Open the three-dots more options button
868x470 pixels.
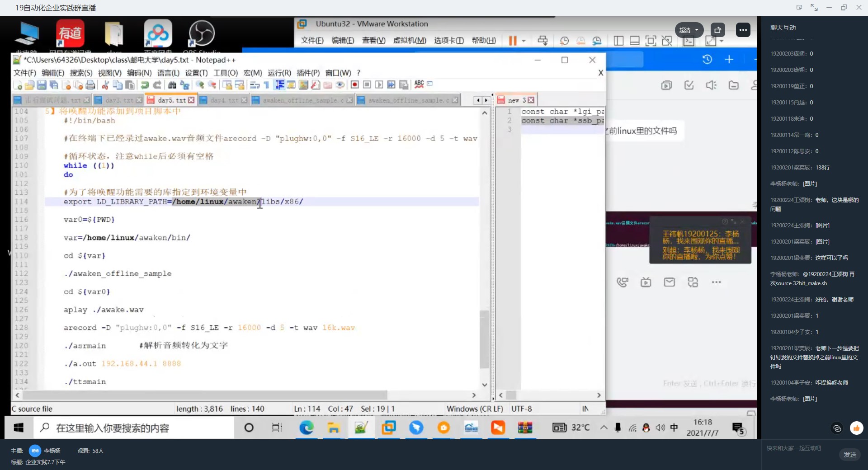[x=743, y=30]
